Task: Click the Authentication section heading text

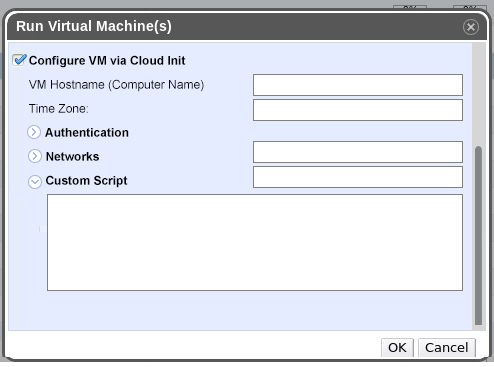Action: 87,133
